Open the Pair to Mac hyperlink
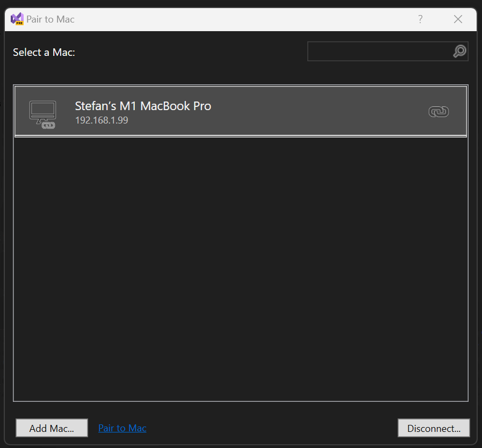Screen dimensions: 482x448 coord(122,428)
